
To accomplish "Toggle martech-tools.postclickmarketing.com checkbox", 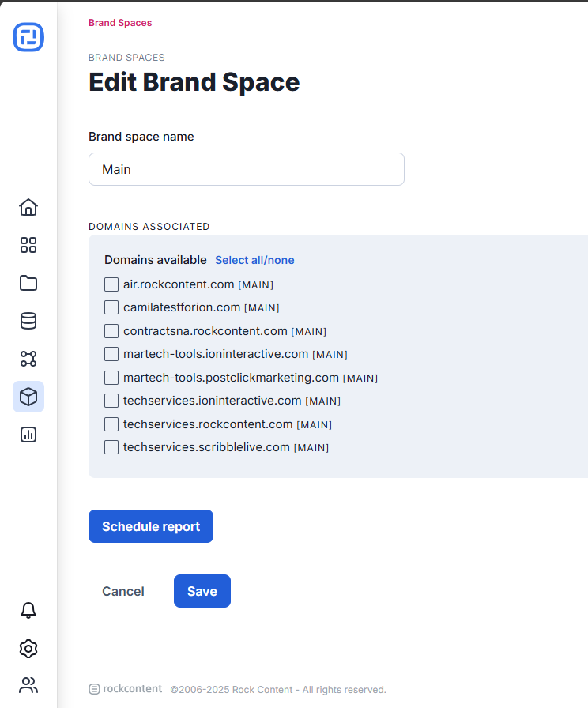I will (x=111, y=378).
